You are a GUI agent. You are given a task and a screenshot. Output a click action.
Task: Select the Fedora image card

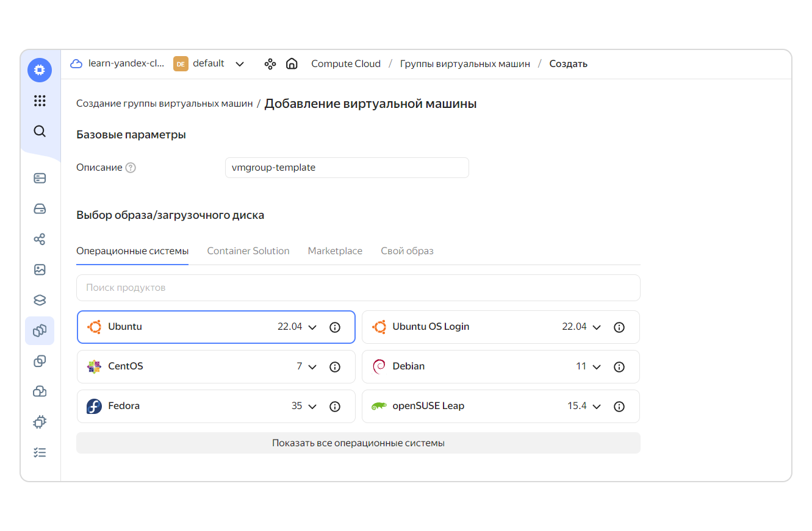click(x=216, y=407)
